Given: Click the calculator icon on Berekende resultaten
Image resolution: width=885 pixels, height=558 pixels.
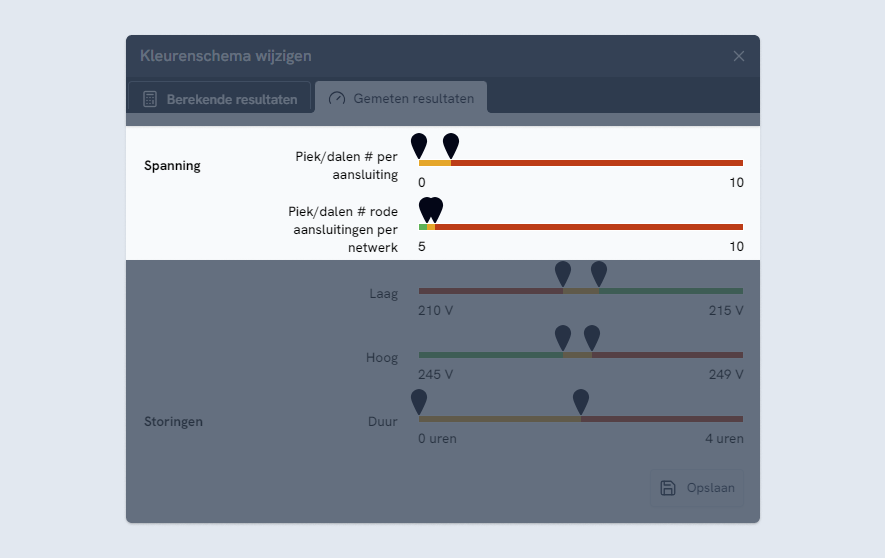Looking at the screenshot, I should (x=150, y=99).
